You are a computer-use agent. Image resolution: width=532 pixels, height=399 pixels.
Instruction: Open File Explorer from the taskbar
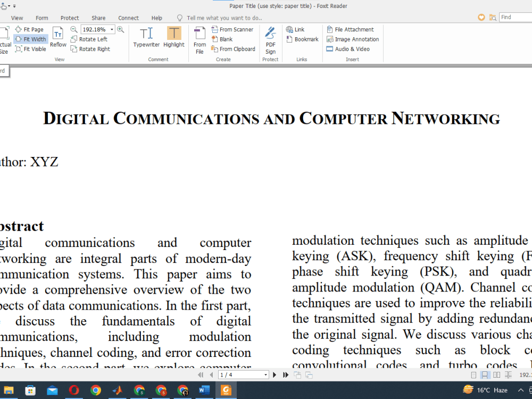click(x=9, y=390)
